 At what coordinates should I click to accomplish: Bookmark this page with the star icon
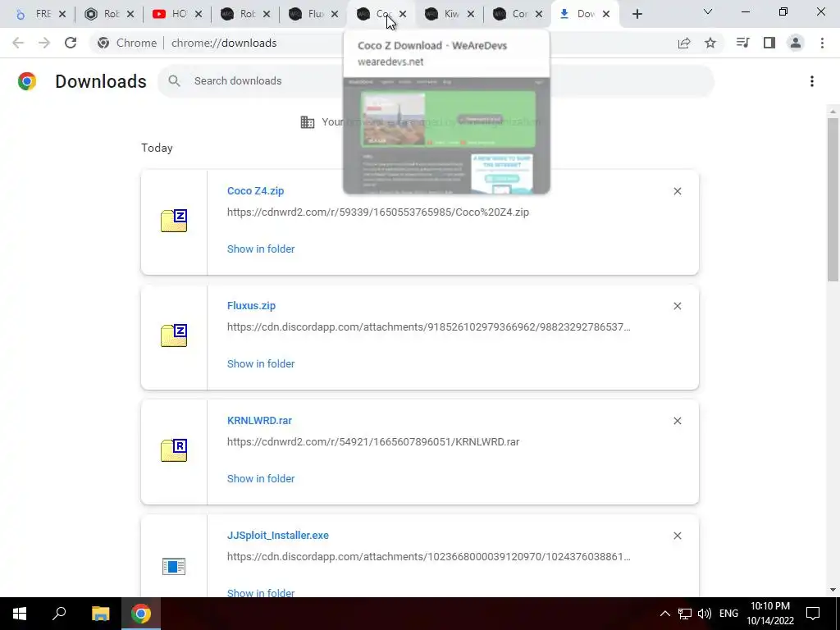pos(710,43)
